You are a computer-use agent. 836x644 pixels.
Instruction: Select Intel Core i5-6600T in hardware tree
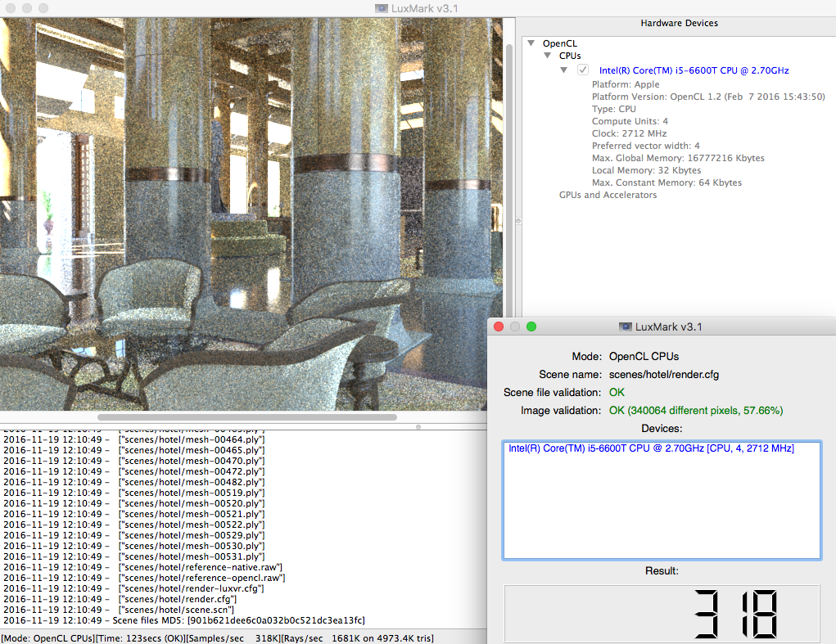694,70
